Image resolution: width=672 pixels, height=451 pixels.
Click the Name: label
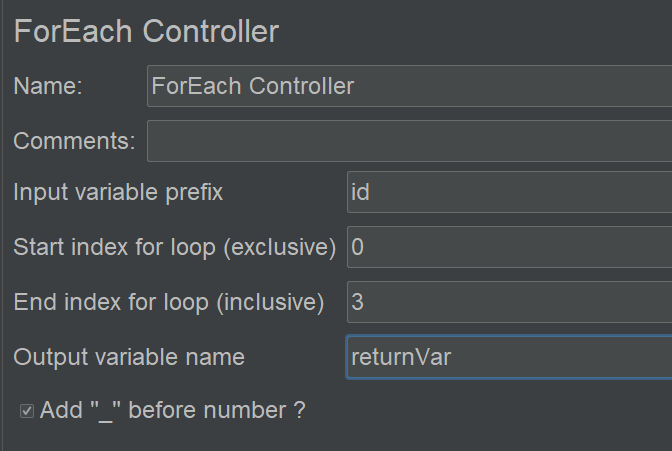pyautogui.click(x=48, y=86)
